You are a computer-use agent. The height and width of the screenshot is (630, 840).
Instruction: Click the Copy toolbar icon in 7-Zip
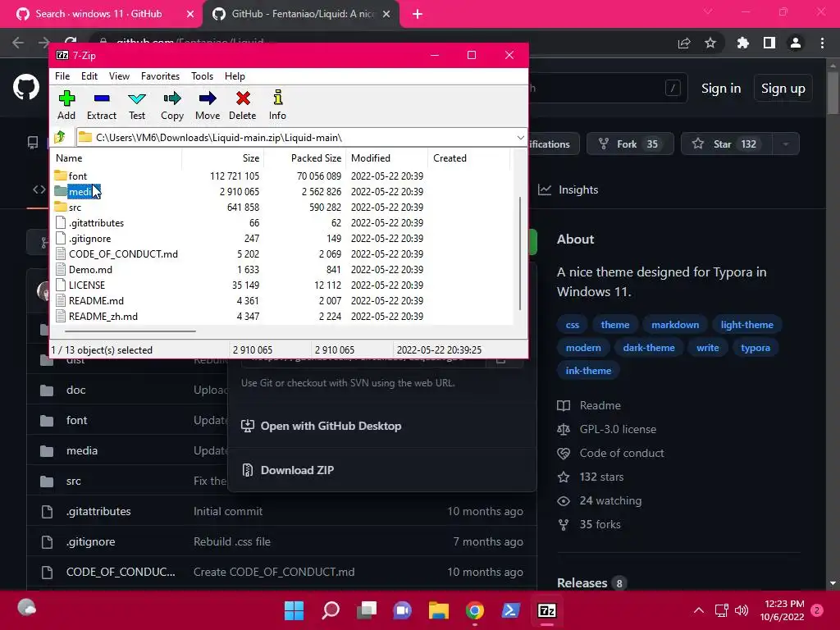(x=172, y=105)
